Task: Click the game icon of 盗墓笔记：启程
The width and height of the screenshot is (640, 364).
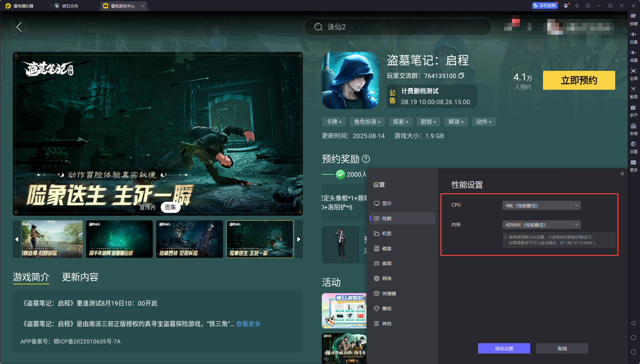Action: coord(350,80)
